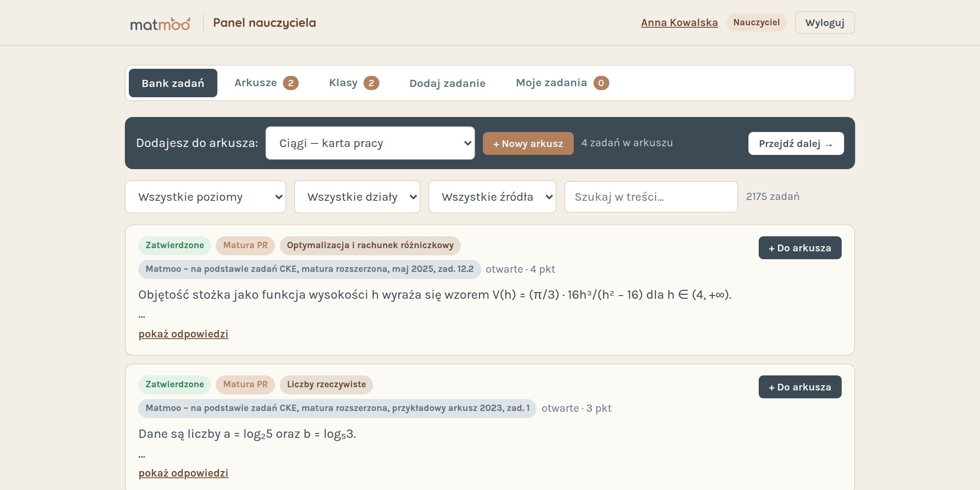Click the Zatwierdzone badge on the first task
980x490 pixels.
click(175, 245)
